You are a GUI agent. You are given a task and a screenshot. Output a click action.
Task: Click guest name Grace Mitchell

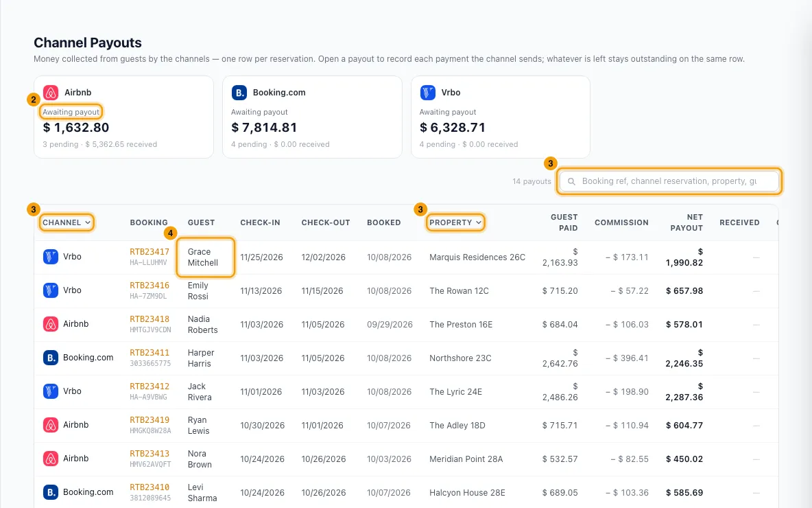pos(203,257)
